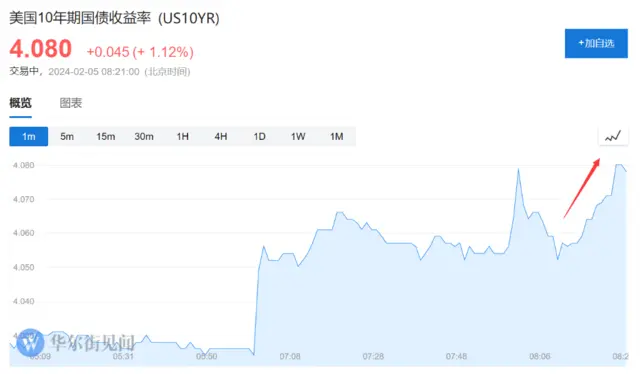
Task: Pick the 4H interval
Action: click(221, 136)
